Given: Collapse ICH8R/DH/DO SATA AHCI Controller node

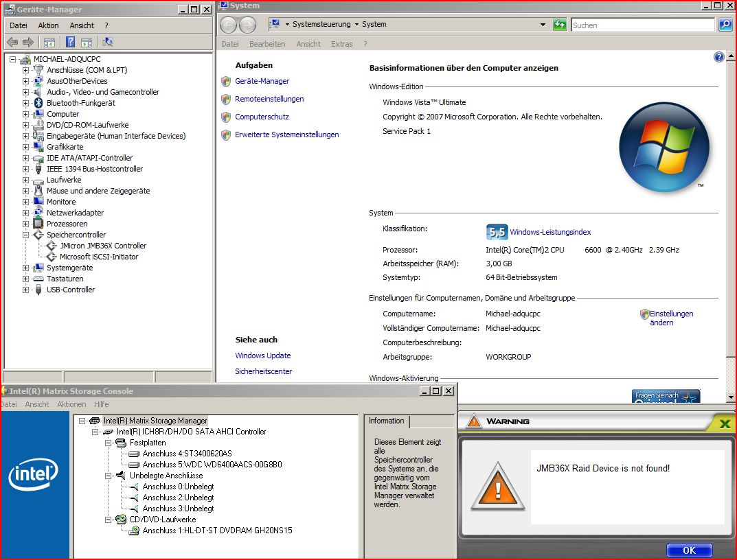Looking at the screenshot, I should click(95, 432).
